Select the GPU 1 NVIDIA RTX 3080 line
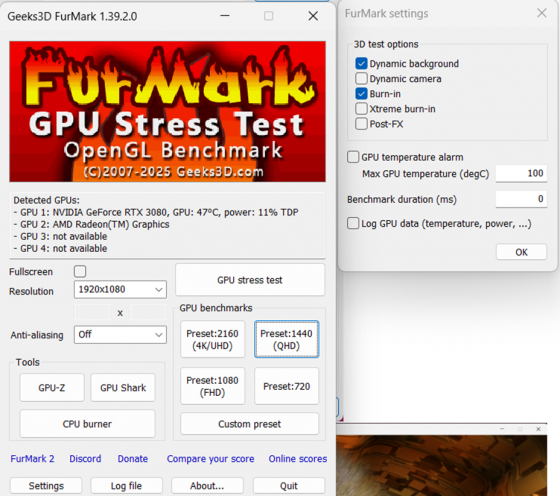The height and width of the screenshot is (496, 560). click(156, 212)
